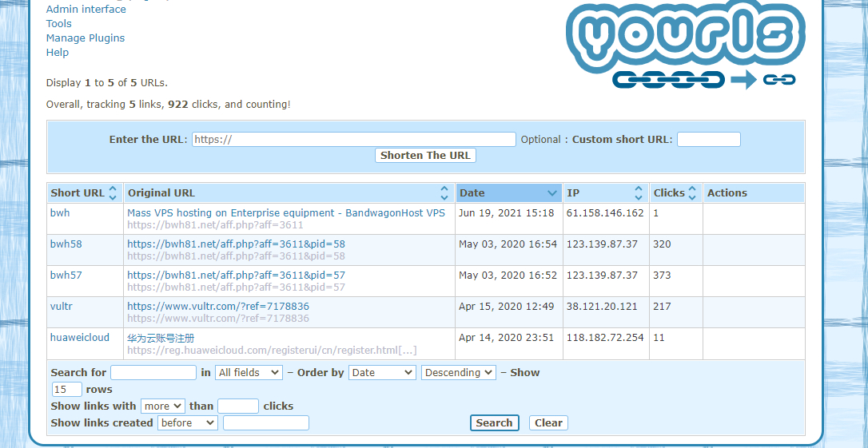Open the Descending order dropdown

coord(458,373)
